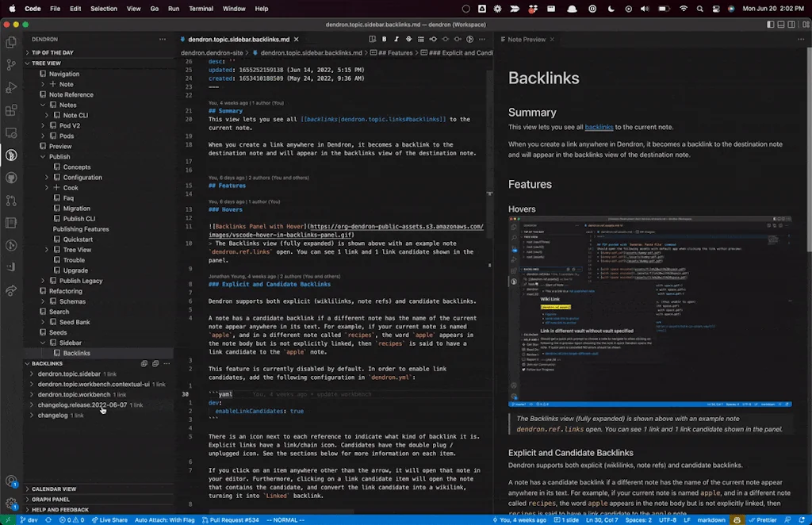This screenshot has height=525, width=812.
Task: Click the backlinks hyperlink in the Summary
Action: [601, 127]
